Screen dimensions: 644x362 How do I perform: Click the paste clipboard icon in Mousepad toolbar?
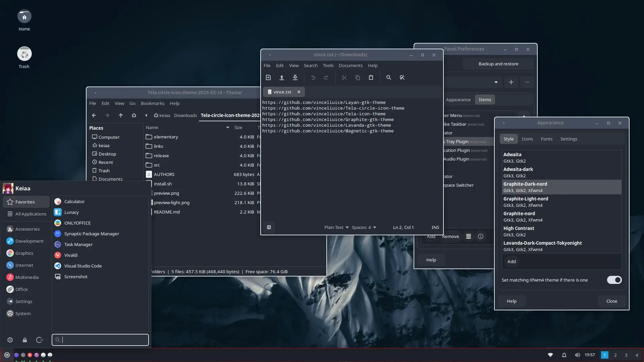(x=371, y=77)
